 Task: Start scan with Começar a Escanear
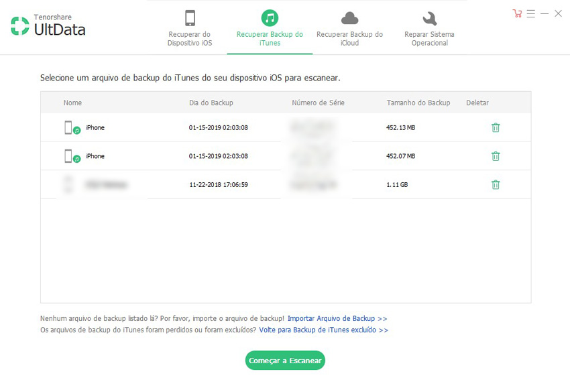point(285,361)
